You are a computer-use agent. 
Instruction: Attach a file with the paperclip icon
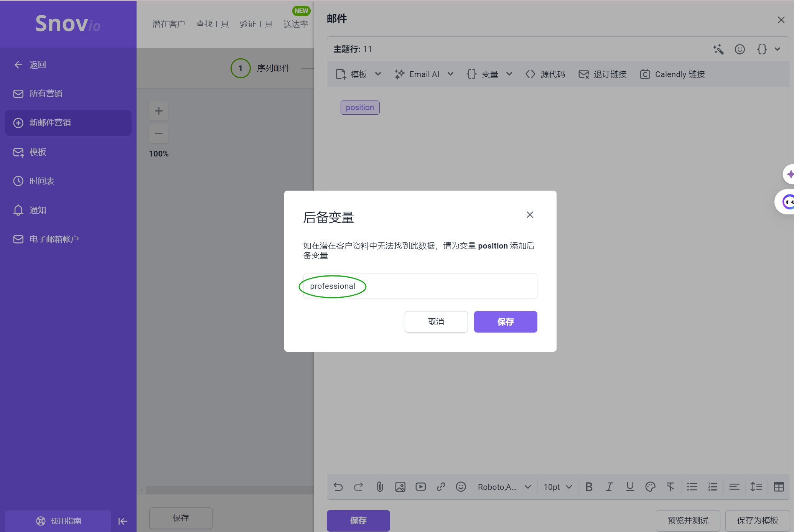coord(380,487)
